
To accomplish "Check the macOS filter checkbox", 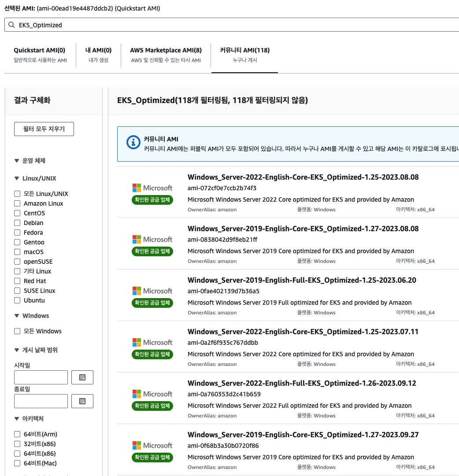I will [17, 252].
